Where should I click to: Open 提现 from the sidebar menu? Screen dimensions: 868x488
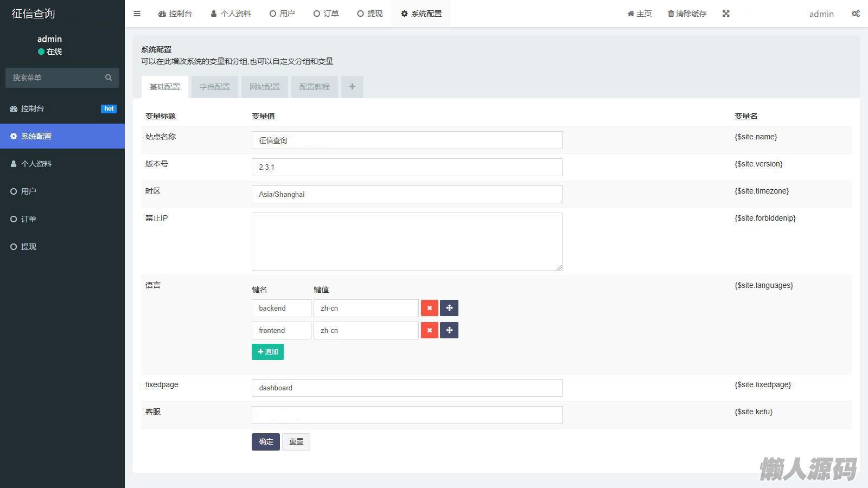coord(29,247)
